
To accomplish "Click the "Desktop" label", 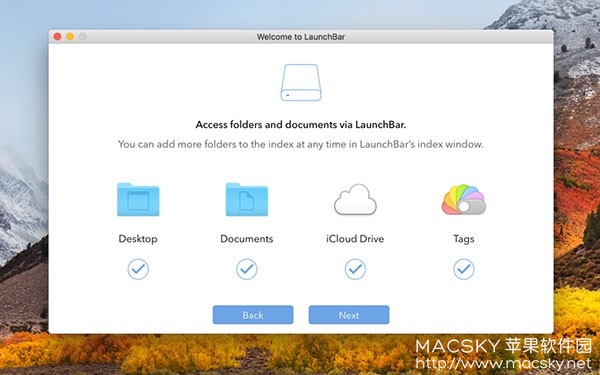I will (x=138, y=239).
